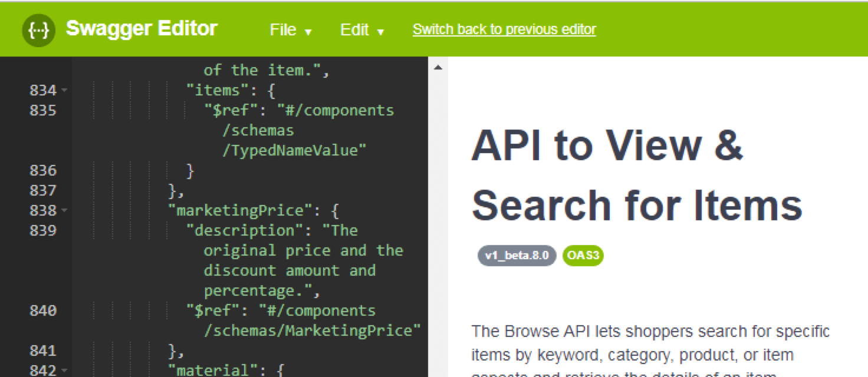
Task: Select line number 841 in the gutter
Action: coord(43,350)
